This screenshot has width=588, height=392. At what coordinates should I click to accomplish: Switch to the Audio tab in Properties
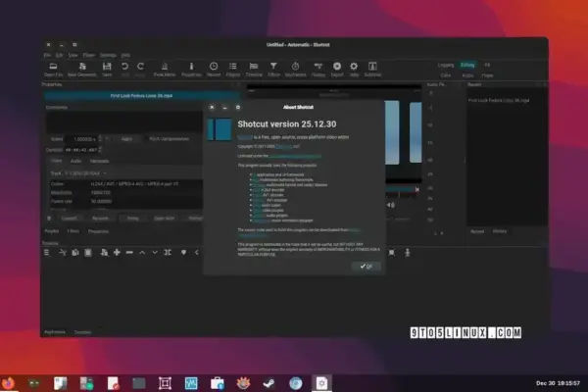click(75, 161)
